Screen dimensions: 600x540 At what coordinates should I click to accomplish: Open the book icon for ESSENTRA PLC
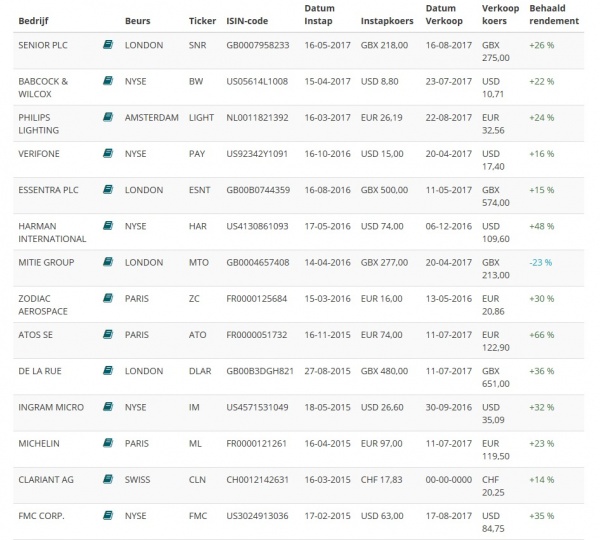(108, 189)
